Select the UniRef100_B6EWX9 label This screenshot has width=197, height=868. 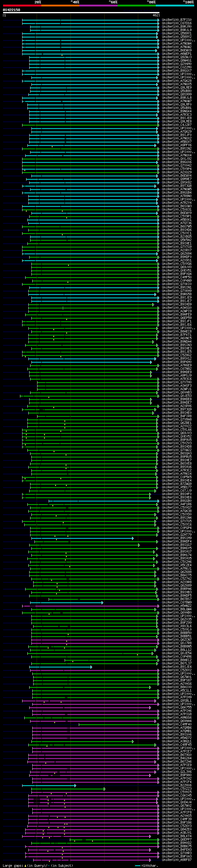click(177, 50)
